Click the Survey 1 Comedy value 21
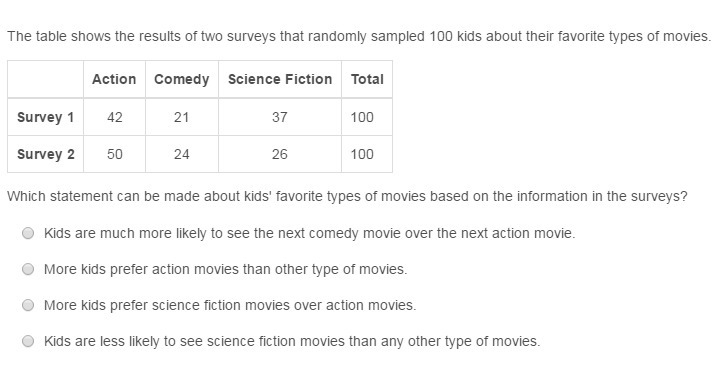The image size is (720, 375). tap(181, 117)
